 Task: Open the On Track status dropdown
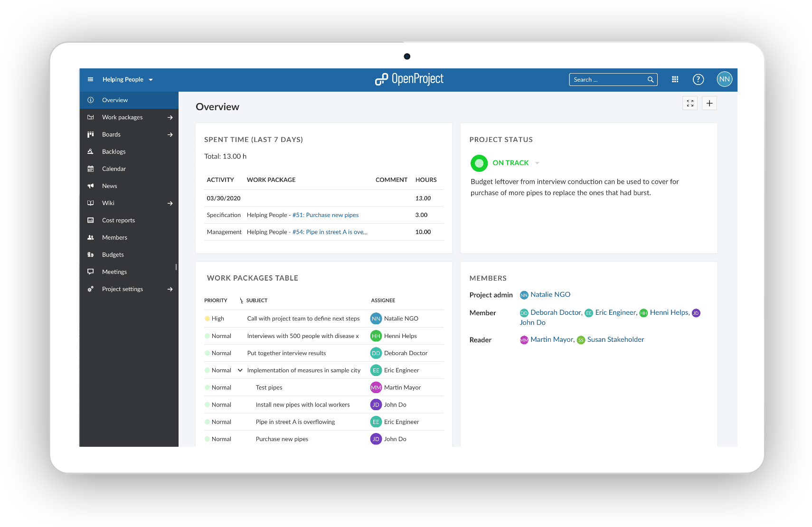[x=537, y=163]
